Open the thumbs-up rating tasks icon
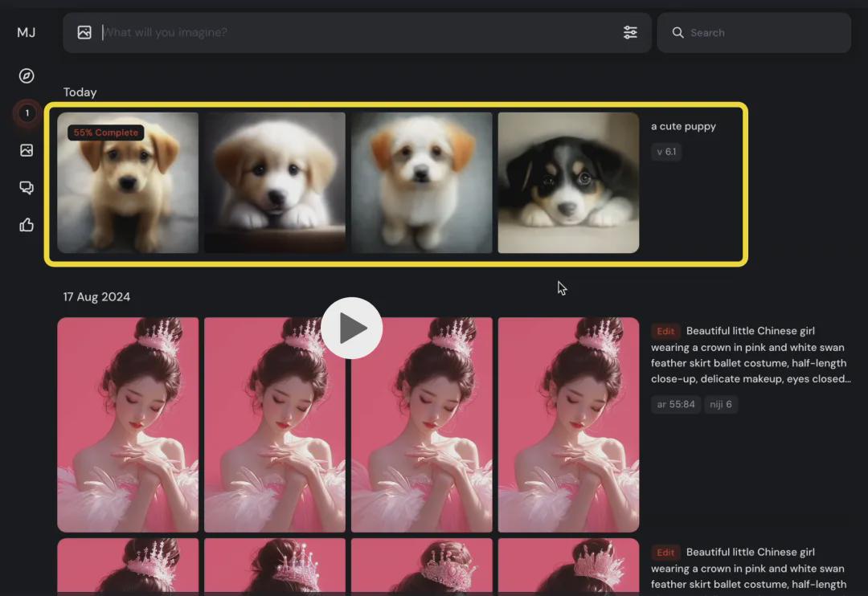The height and width of the screenshot is (596, 868). [27, 225]
